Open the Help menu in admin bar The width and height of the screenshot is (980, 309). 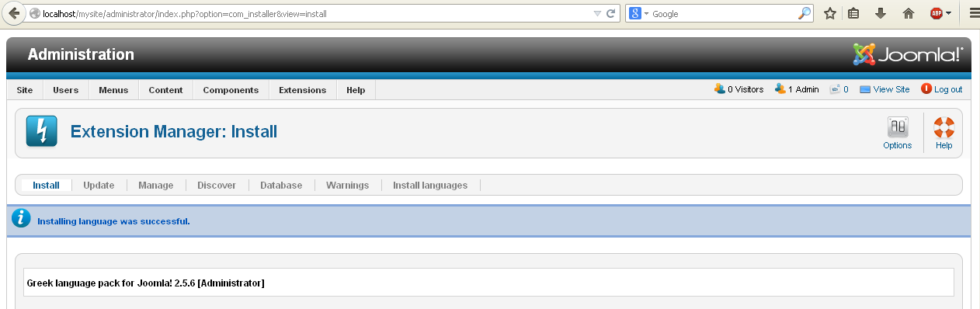tap(356, 90)
